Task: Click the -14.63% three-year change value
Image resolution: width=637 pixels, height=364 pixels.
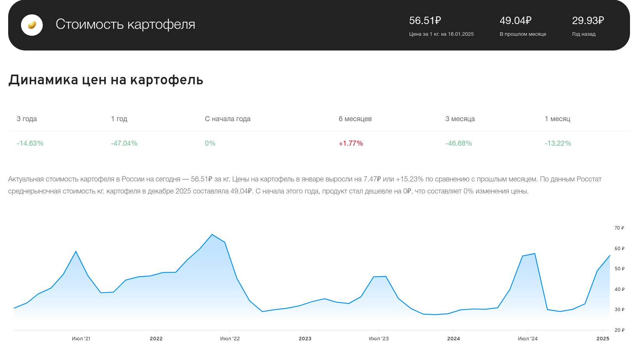Action: click(x=30, y=143)
